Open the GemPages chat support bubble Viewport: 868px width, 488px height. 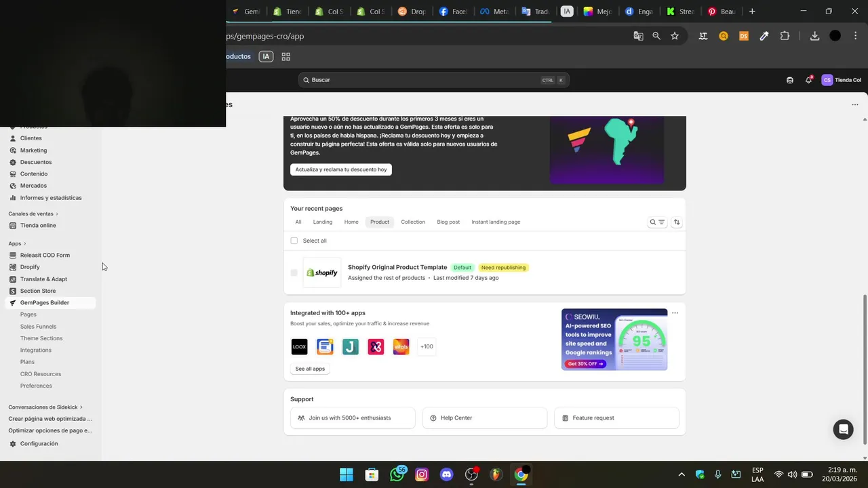843,430
